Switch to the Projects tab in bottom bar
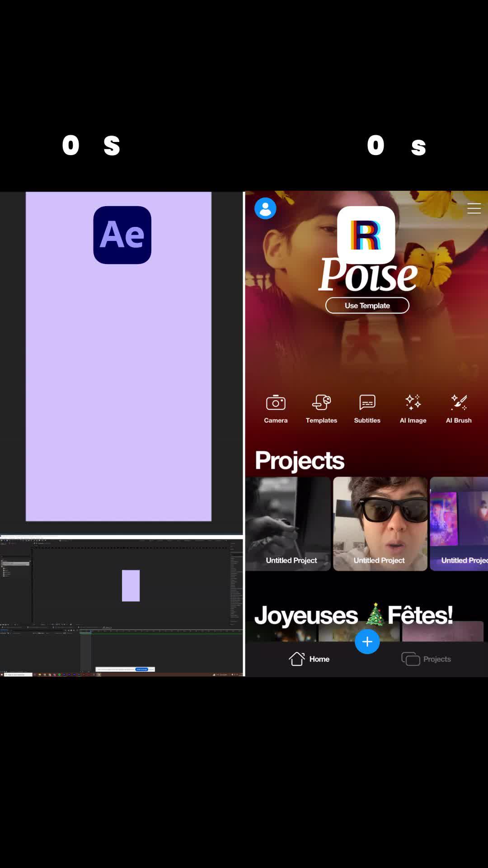Image resolution: width=488 pixels, height=868 pixels. (x=426, y=659)
